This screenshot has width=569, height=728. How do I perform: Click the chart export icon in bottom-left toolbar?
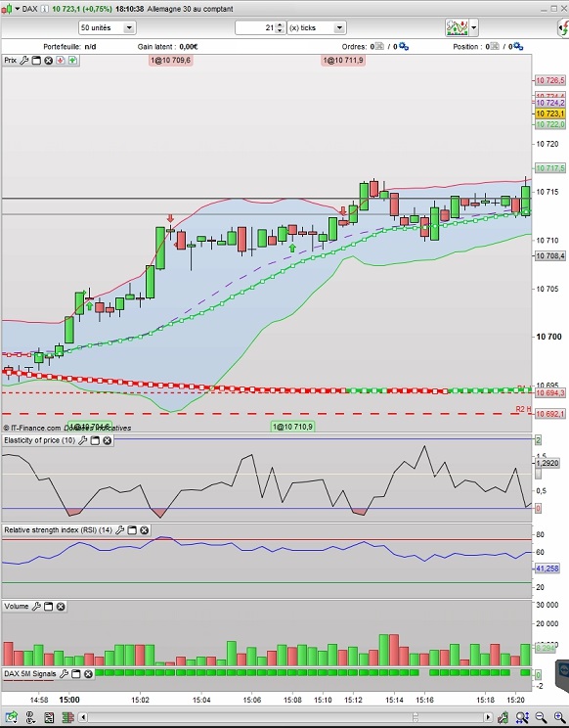point(11,717)
